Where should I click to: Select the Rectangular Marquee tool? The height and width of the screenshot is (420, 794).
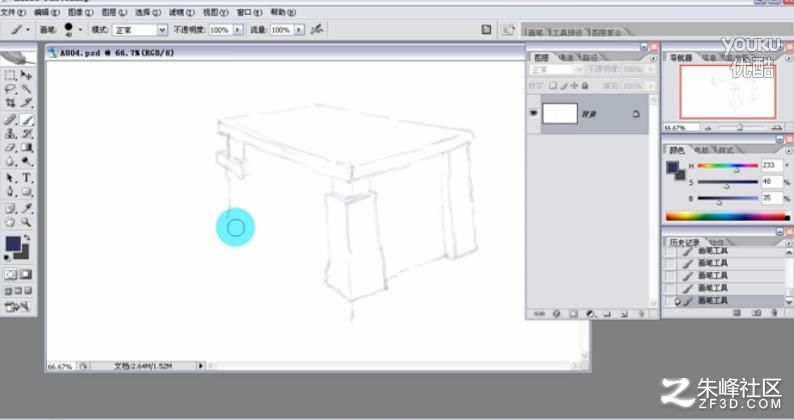[x=10, y=75]
